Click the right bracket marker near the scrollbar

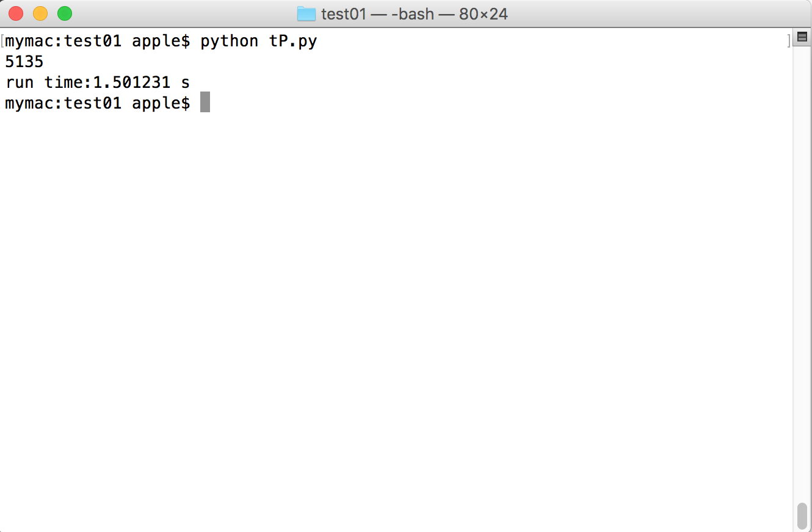[789, 40]
